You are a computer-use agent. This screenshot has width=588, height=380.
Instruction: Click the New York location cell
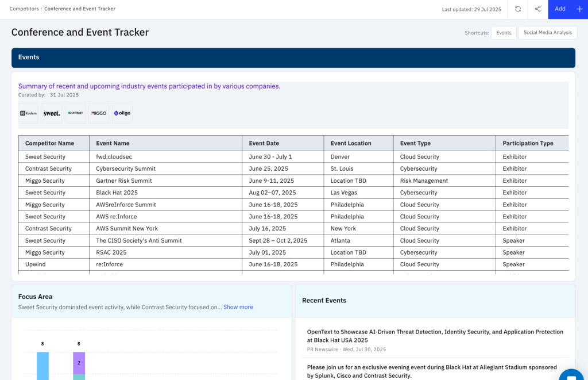click(359, 228)
